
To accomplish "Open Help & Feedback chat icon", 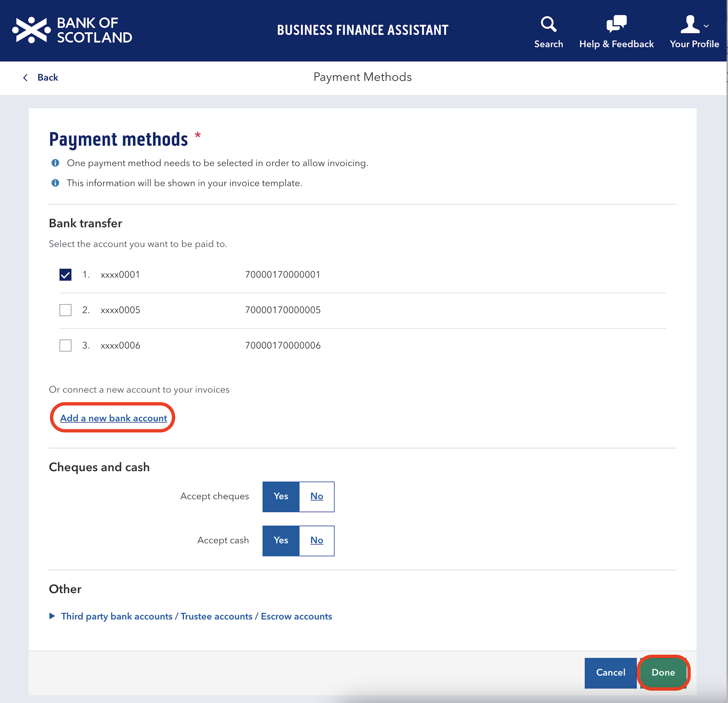I will click(616, 24).
